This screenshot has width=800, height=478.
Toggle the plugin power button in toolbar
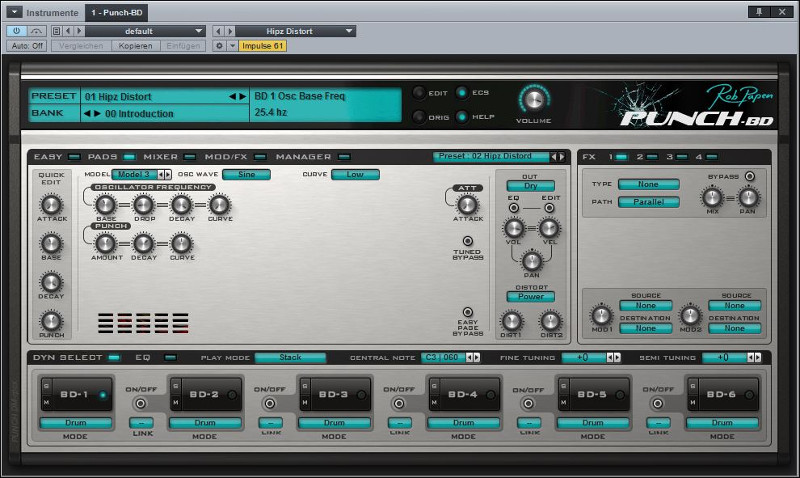coord(16,31)
